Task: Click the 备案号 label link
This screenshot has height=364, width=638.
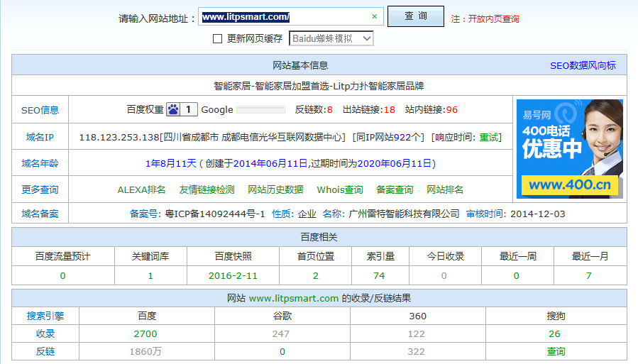Action: point(145,214)
